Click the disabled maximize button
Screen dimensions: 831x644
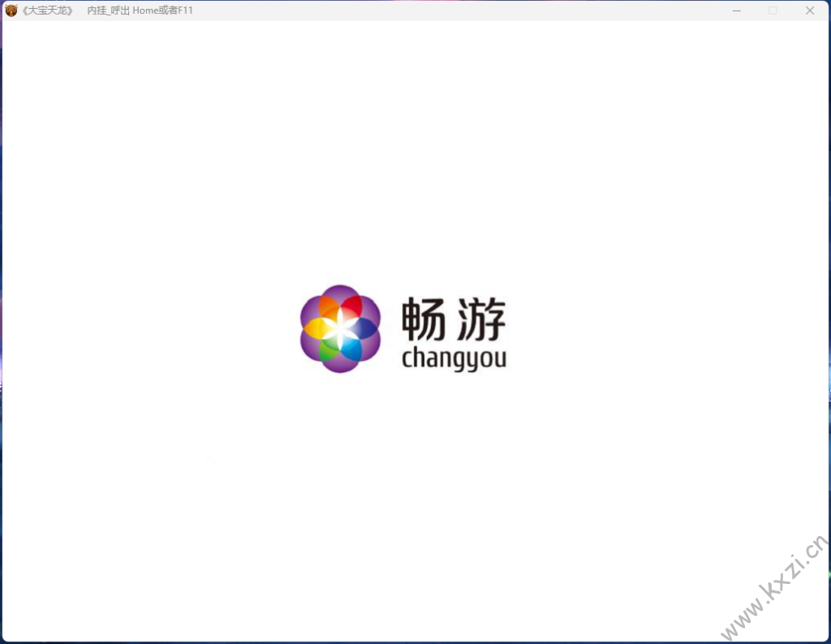coord(773,11)
